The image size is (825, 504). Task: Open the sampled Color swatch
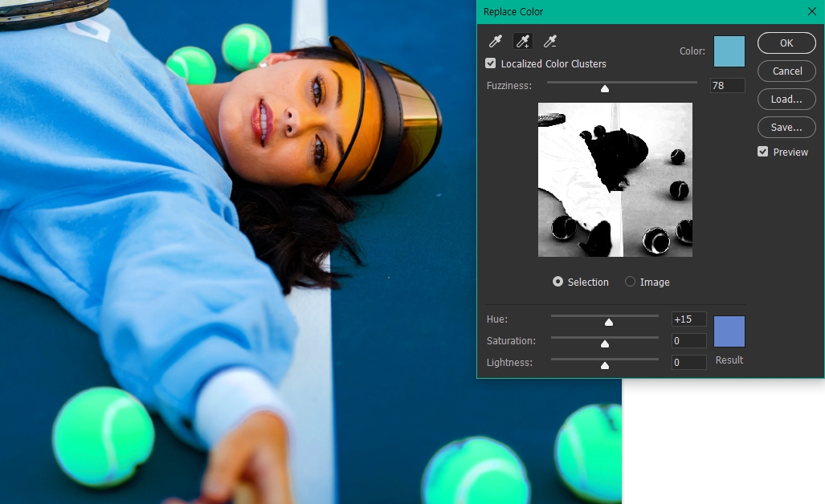click(729, 51)
